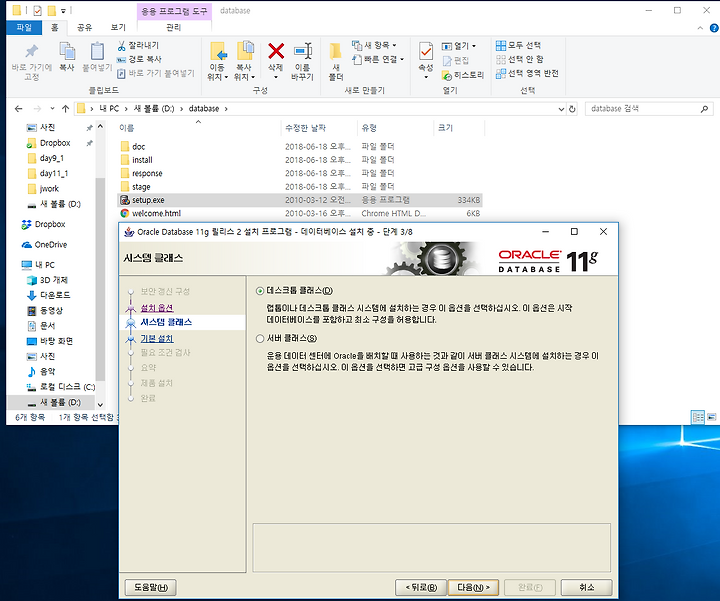
Task: Click the Paste icon in the ribbon
Action: tap(97, 51)
